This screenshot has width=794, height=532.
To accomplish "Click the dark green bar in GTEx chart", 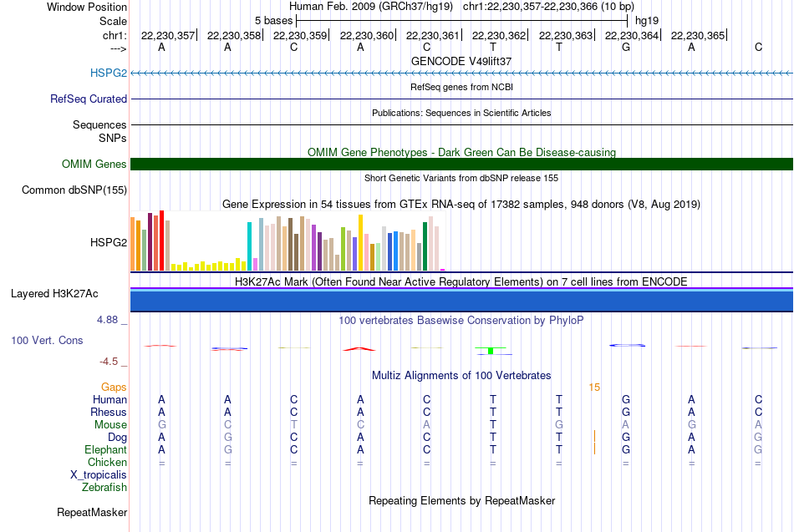I will [425, 246].
